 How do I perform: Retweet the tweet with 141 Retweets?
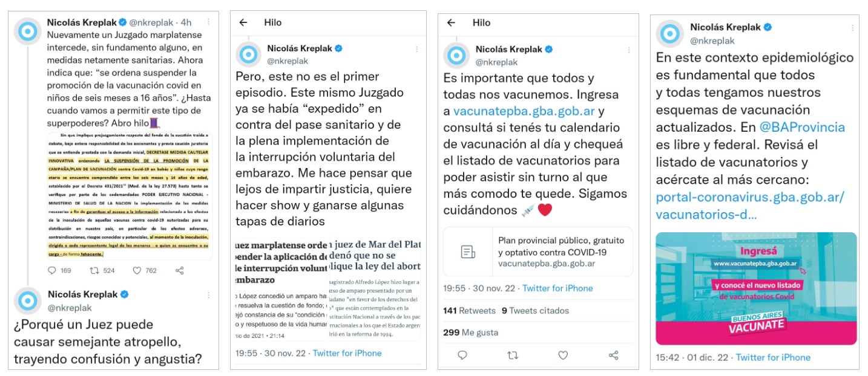(x=513, y=355)
